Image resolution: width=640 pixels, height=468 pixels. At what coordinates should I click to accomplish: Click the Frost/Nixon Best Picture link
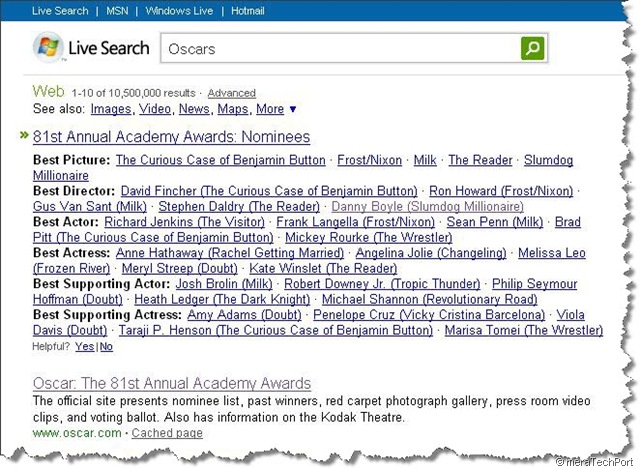coord(369,160)
